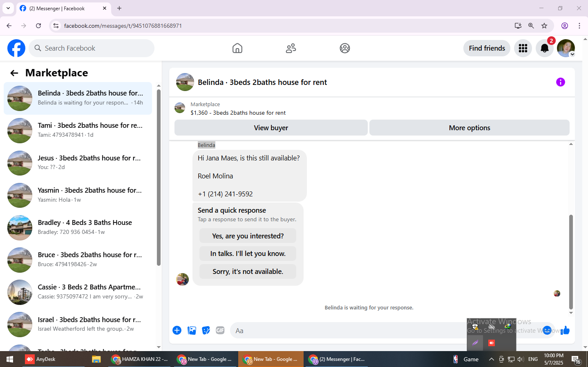The width and height of the screenshot is (588, 367).
Task: Open Yasmin conversation in list
Action: (78, 195)
